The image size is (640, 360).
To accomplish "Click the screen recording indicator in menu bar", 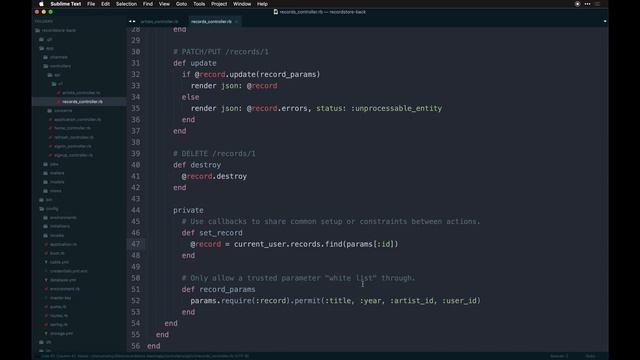I will [577, 4].
